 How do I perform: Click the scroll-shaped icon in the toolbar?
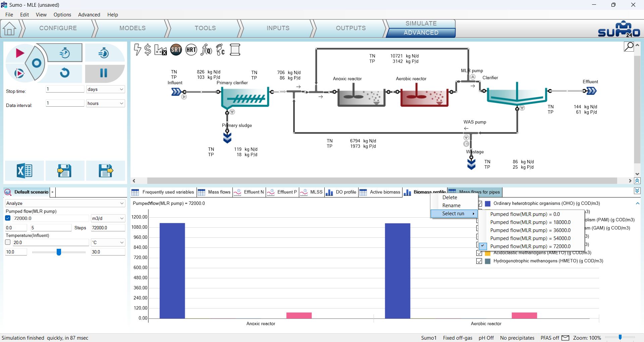point(235,50)
